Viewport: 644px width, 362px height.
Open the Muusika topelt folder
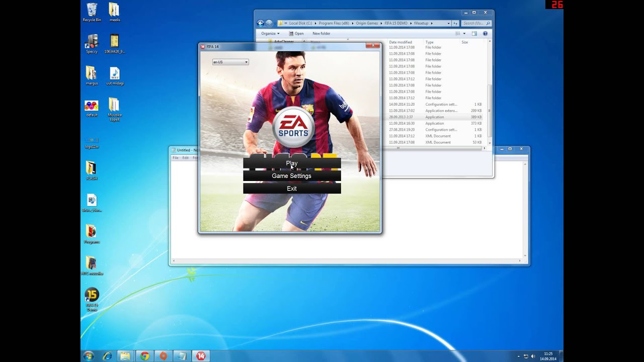[x=115, y=110]
